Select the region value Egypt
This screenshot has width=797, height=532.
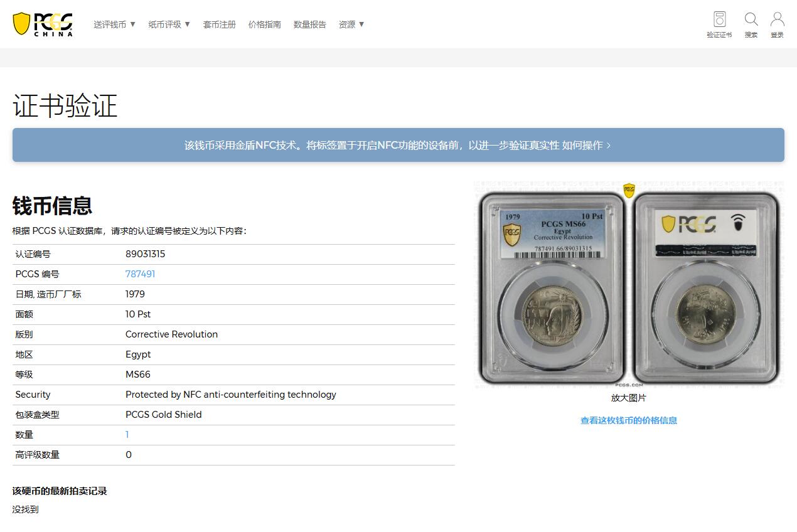click(138, 354)
